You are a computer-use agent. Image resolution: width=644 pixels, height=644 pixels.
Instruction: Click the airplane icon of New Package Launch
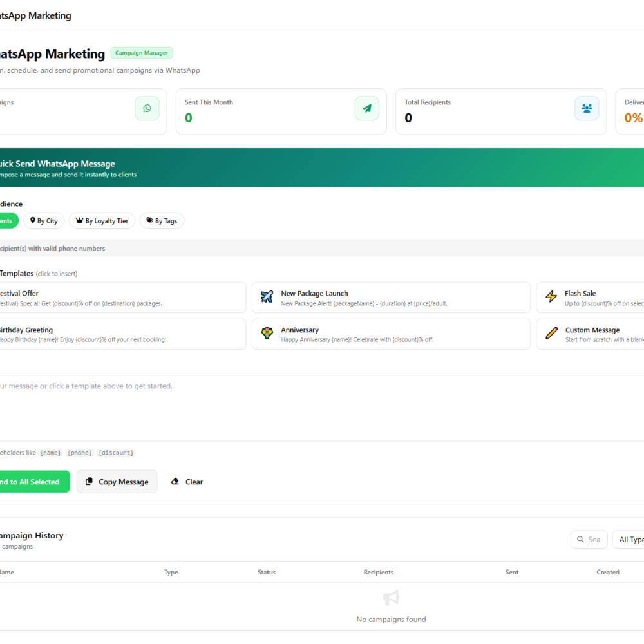coord(267,296)
